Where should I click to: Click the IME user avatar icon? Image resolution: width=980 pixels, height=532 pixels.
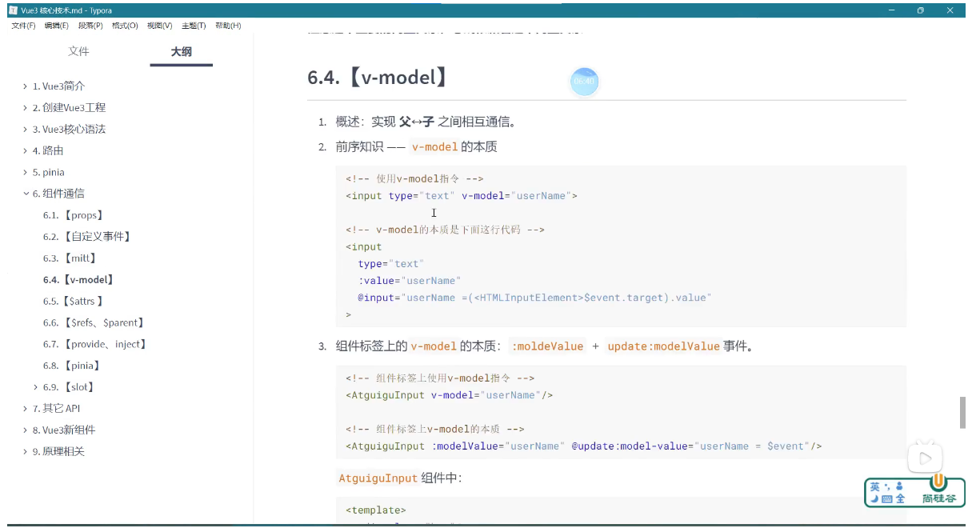[x=900, y=486]
